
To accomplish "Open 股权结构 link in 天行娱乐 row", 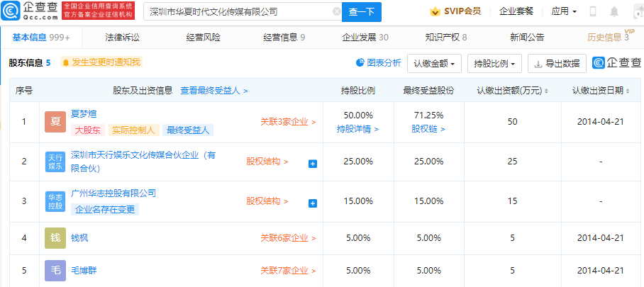I will (267, 162).
